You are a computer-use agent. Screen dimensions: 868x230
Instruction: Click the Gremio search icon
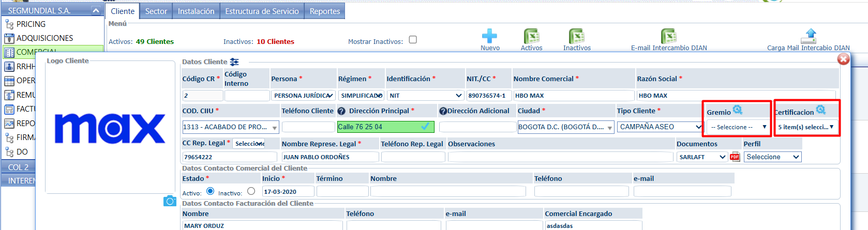point(738,110)
